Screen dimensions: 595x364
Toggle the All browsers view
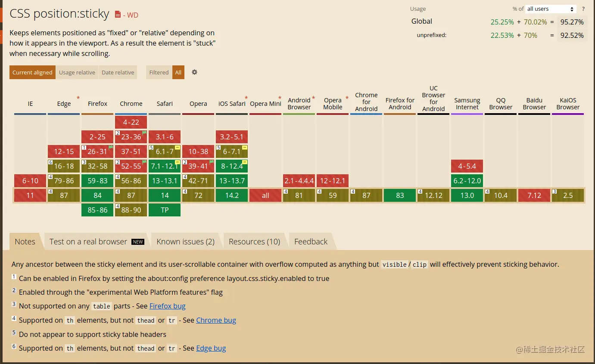click(x=178, y=72)
